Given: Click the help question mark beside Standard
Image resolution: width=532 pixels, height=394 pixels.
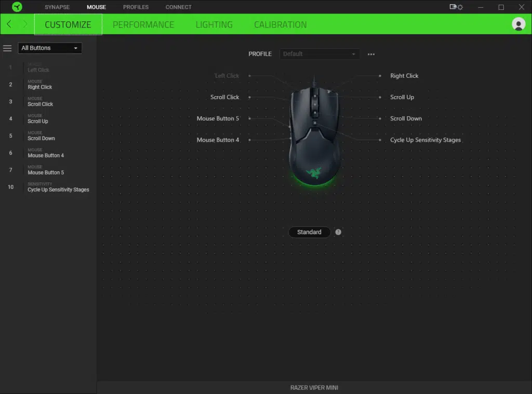Looking at the screenshot, I should pos(338,232).
